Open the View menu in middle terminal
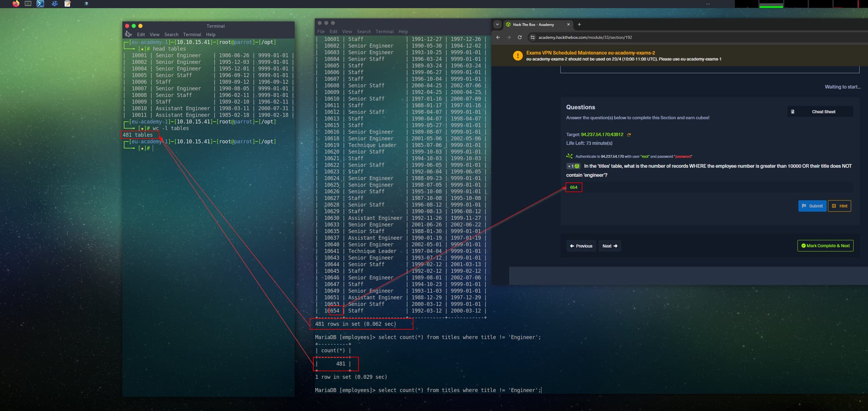Screen dimensions: 868x411 click(347, 32)
